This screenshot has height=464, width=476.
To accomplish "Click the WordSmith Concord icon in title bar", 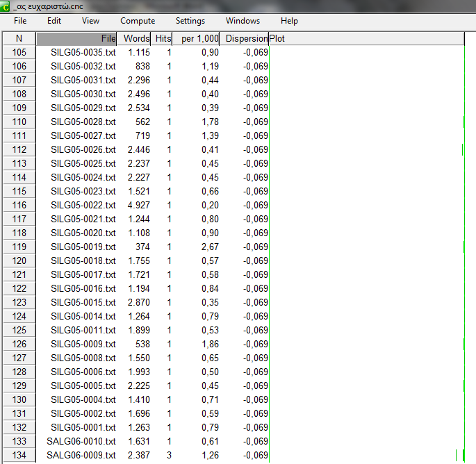I will [5, 7].
